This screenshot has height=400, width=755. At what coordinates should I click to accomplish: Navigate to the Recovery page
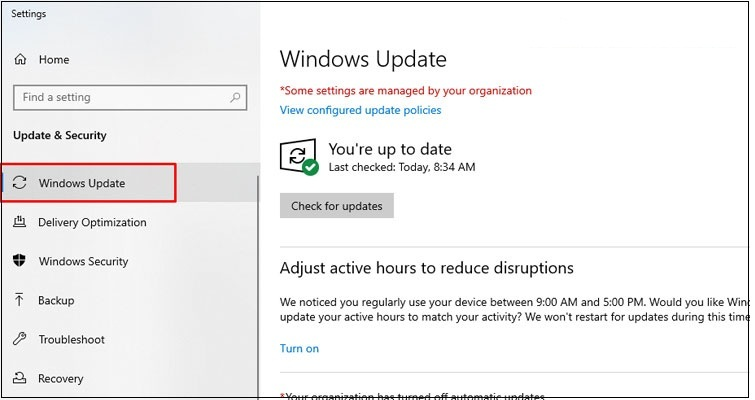(x=60, y=379)
